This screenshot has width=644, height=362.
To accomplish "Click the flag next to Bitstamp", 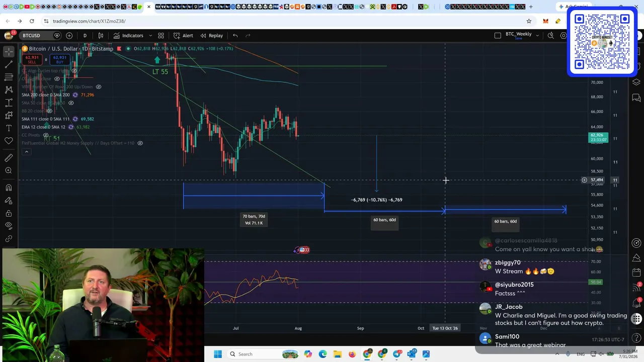I will (x=119, y=49).
